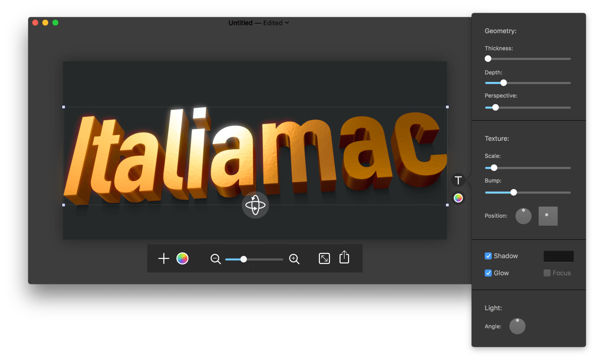This screenshot has width=601, height=364.
Task: Select the T text settings button
Action: [x=458, y=180]
